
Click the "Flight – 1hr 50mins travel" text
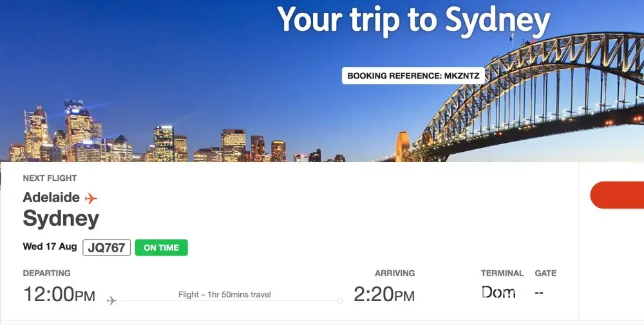[x=224, y=295]
